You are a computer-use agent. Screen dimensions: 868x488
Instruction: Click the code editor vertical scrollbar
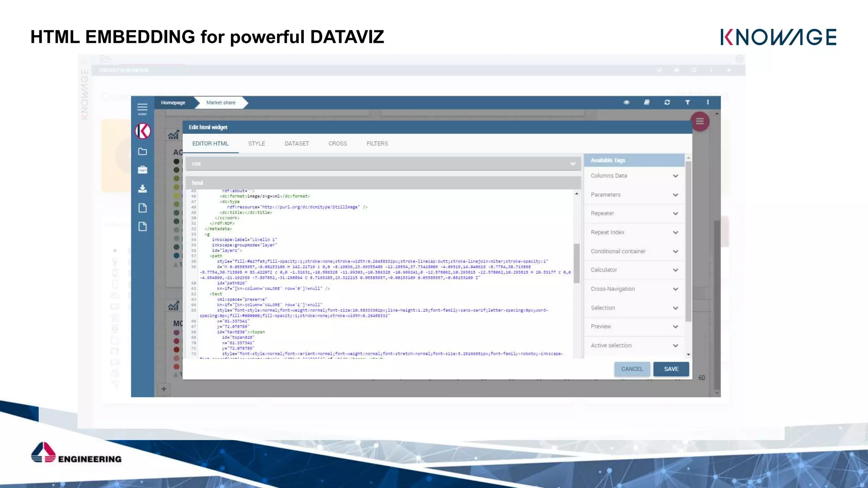(x=576, y=263)
